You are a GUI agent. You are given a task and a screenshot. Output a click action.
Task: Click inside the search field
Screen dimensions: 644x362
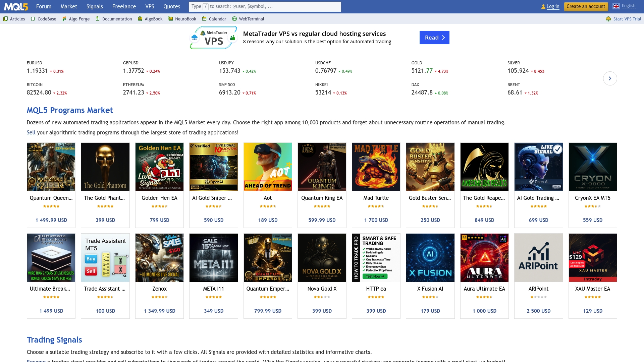point(265,6)
